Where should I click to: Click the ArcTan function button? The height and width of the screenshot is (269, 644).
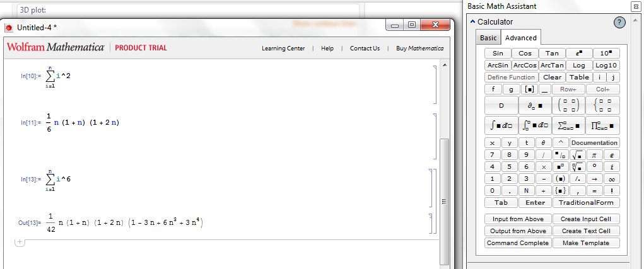[x=552, y=65]
